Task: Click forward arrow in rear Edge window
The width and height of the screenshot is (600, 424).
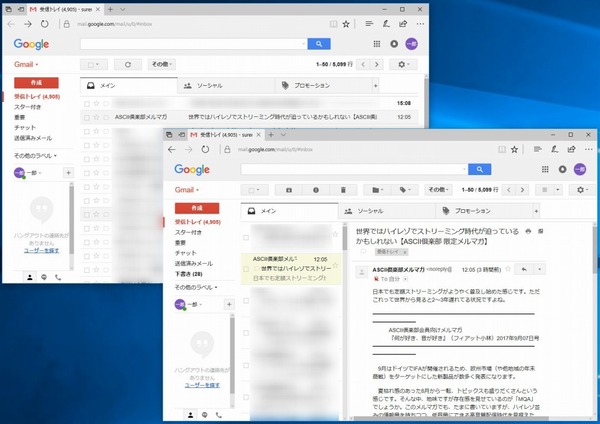Action: pyautogui.click(x=28, y=24)
